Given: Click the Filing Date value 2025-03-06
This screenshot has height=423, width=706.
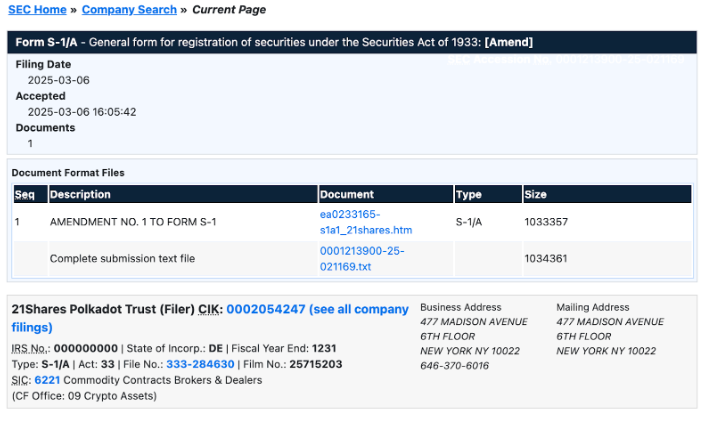Looking at the screenshot, I should pos(59,80).
